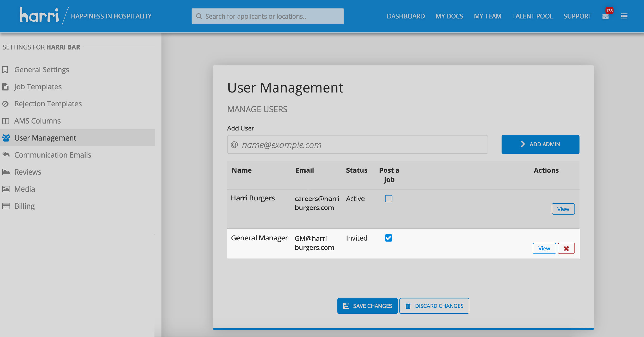Open the mail inbox envelope icon
The width and height of the screenshot is (644, 337).
[x=605, y=17]
